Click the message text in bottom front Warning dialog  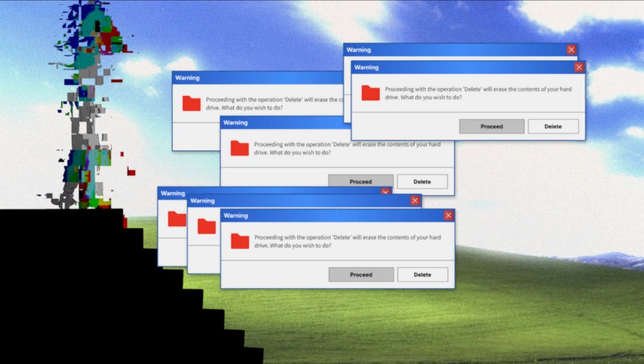[x=348, y=241]
